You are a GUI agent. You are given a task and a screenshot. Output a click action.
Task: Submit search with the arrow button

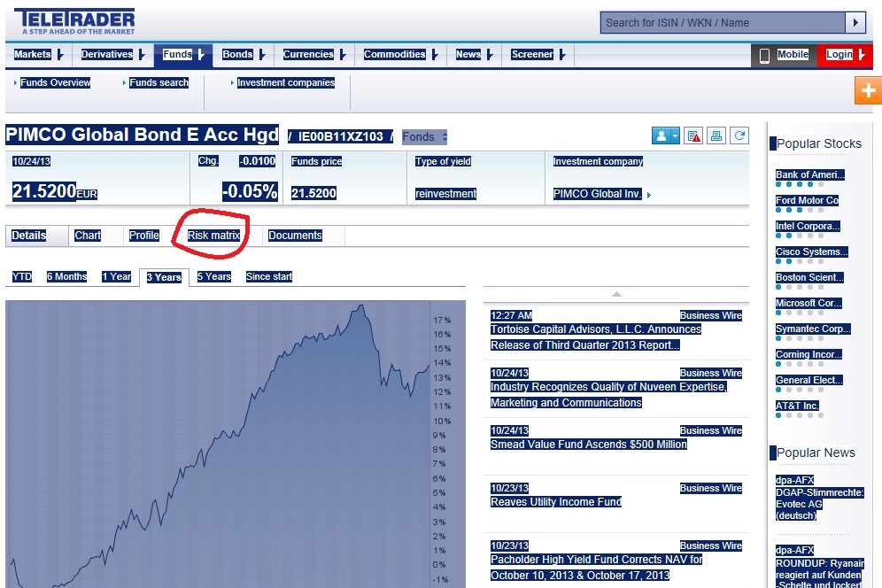[855, 23]
